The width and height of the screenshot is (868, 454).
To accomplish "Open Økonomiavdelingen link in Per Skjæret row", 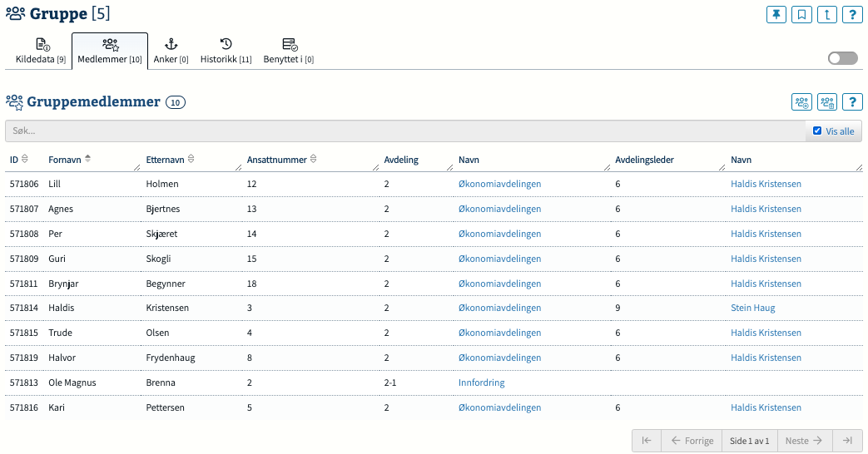I will click(499, 234).
